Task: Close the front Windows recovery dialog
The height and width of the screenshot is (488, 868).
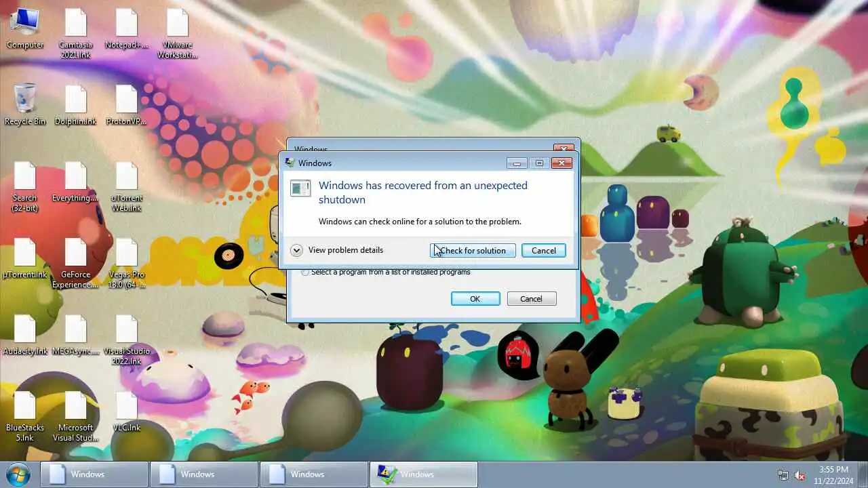Action: coord(561,163)
